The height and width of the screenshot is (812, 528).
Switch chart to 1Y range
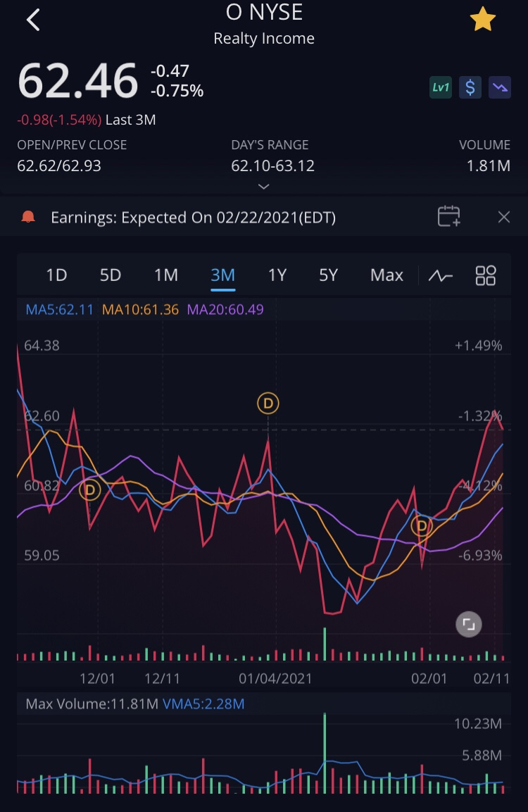(277, 275)
